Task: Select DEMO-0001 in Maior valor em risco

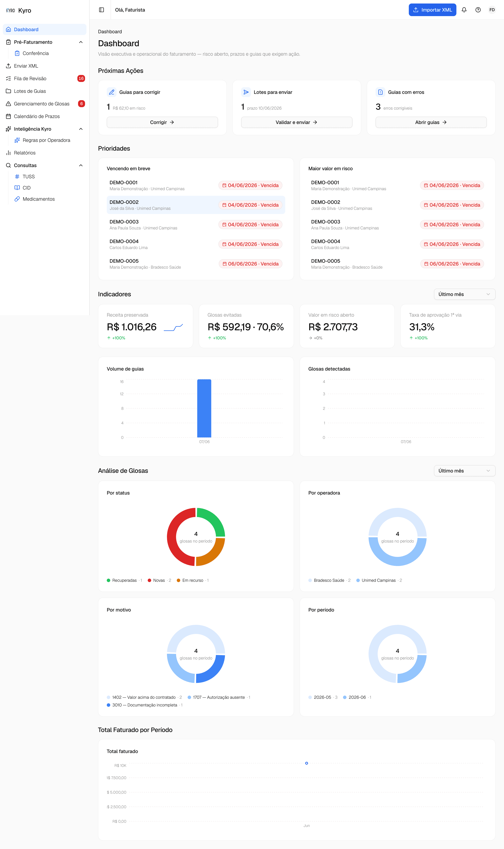Action: (397, 185)
